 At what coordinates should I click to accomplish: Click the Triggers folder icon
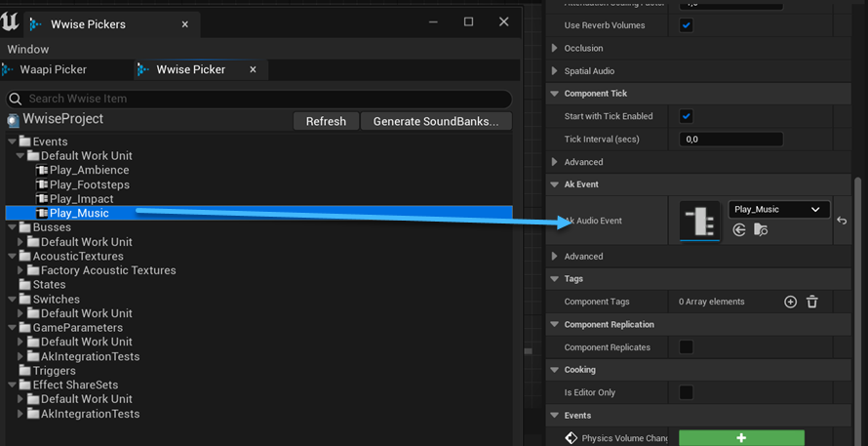tap(25, 371)
